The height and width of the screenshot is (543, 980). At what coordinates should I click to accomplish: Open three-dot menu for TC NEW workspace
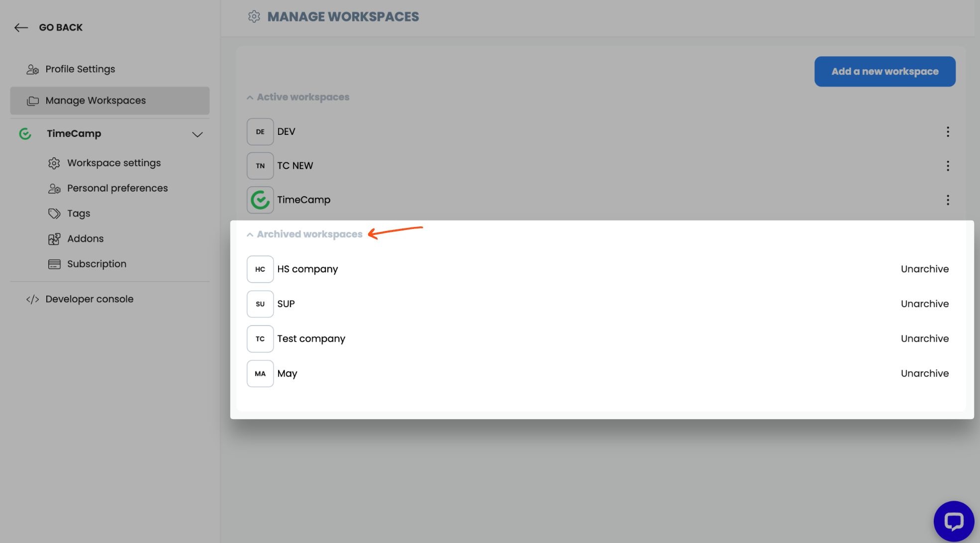pyautogui.click(x=948, y=166)
